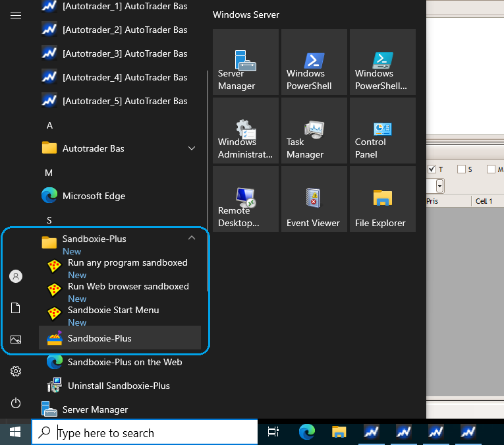Tick the M checkbox
This screenshot has height=445, width=504.
pos(491,169)
